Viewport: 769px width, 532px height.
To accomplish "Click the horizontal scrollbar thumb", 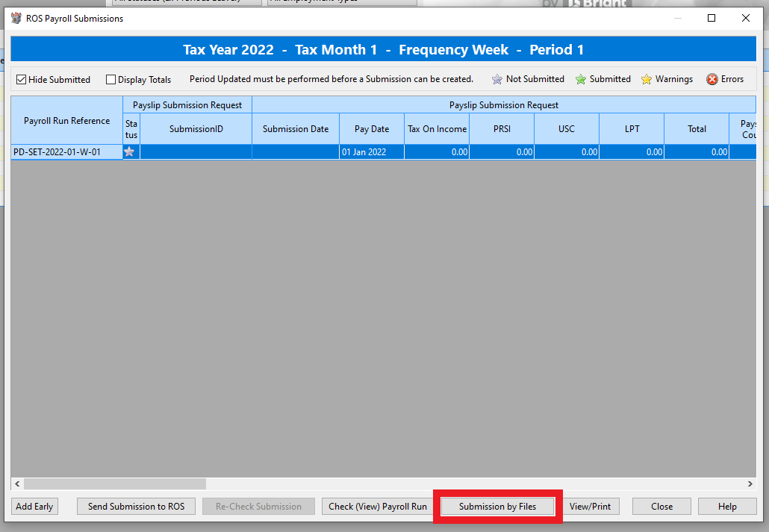I will click(x=115, y=484).
